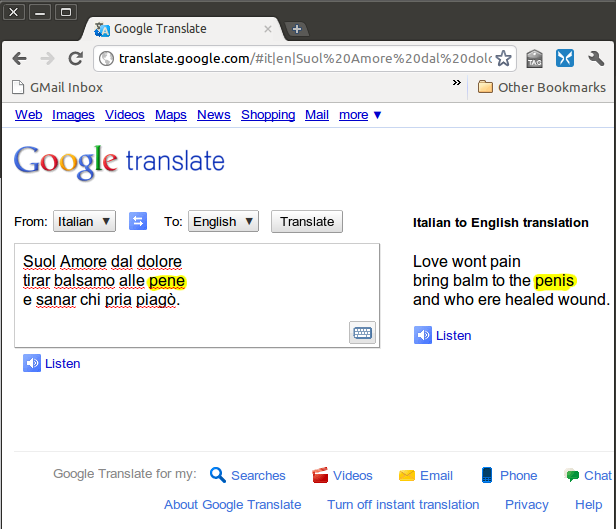Open the Help link

pyautogui.click(x=588, y=505)
